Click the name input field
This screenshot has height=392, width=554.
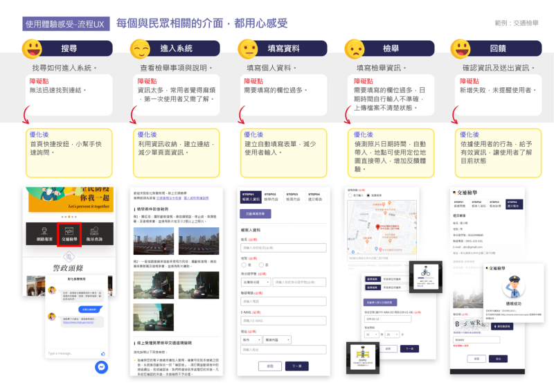click(283, 248)
